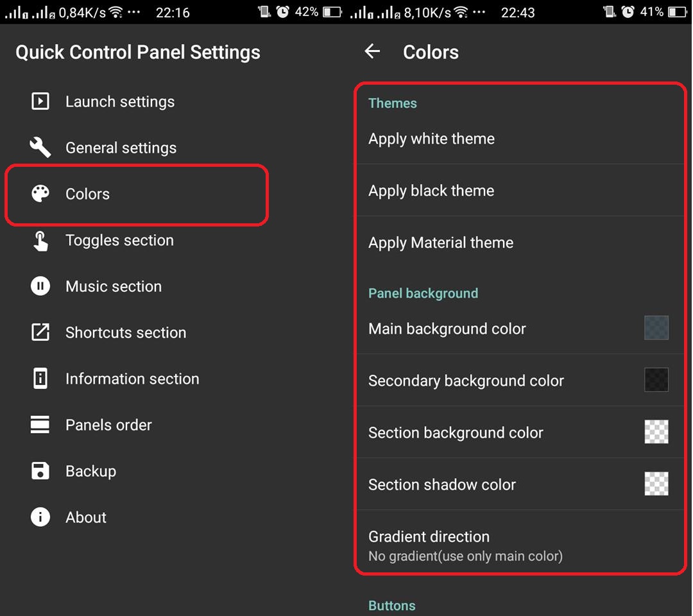Open the Toggles section menu entry
This screenshot has width=693, height=616.
coord(119,241)
